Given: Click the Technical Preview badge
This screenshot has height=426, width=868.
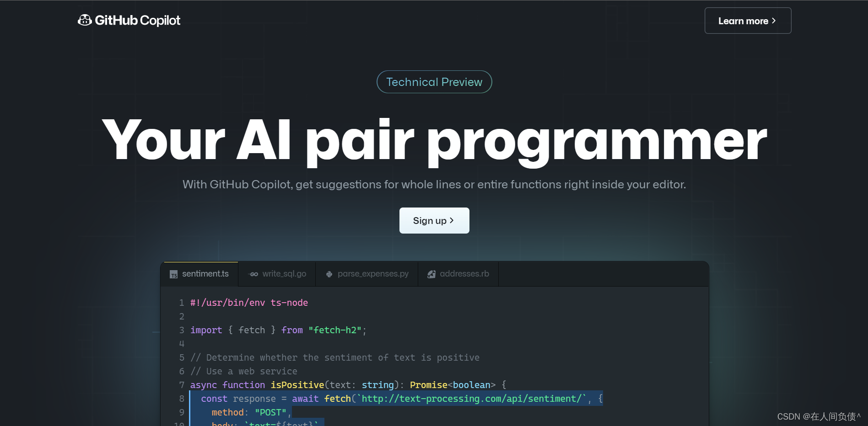Looking at the screenshot, I should coord(434,82).
